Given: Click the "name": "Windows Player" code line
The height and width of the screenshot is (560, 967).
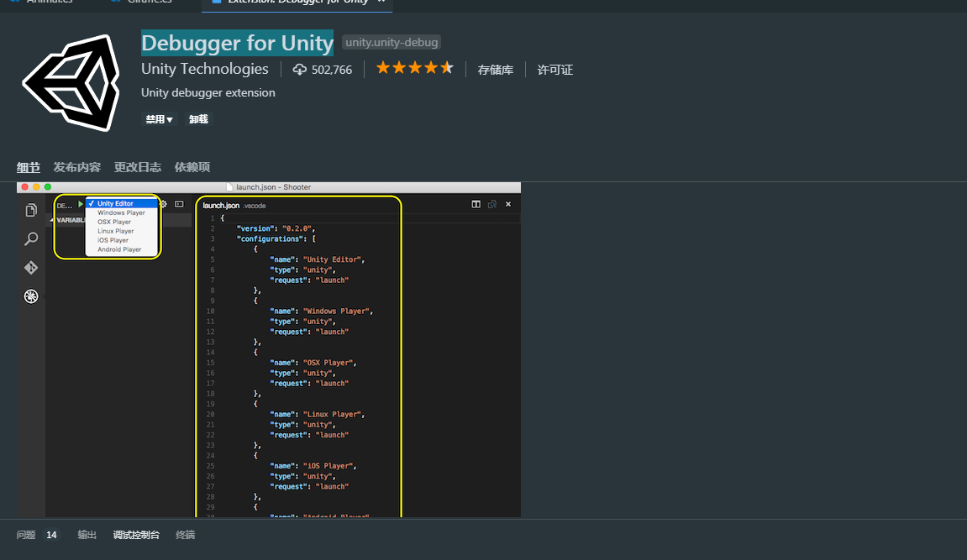Looking at the screenshot, I should 321,311.
